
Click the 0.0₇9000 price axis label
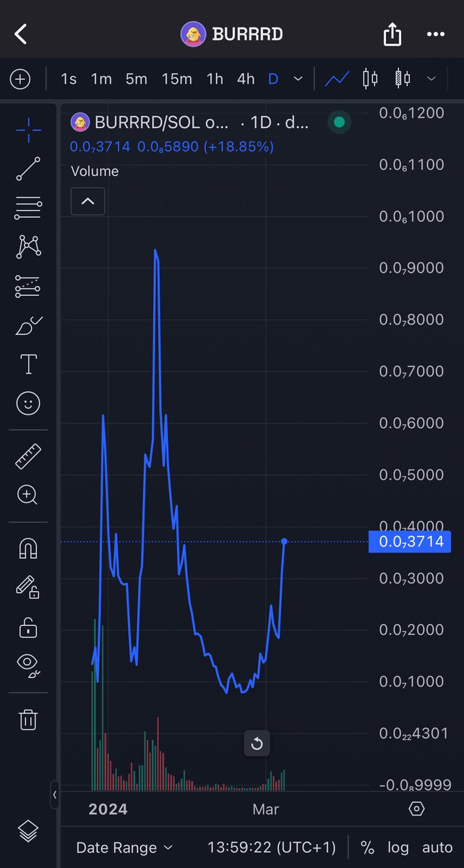pos(411,268)
